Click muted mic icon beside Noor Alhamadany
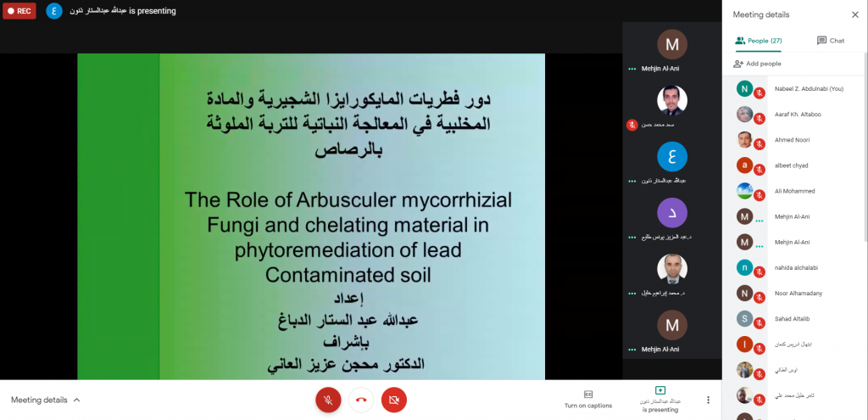868x420 pixels. point(760,294)
